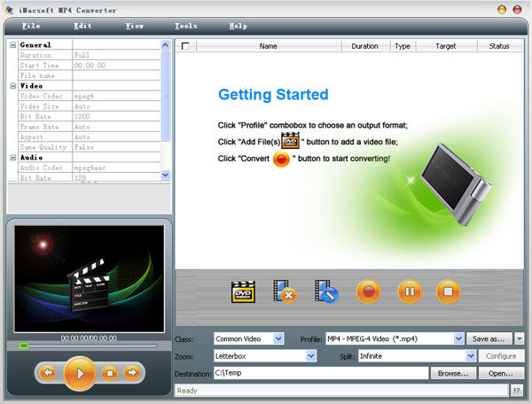532x404 pixels.
Task: Pause conversion with the orange pause button
Action: (409, 291)
